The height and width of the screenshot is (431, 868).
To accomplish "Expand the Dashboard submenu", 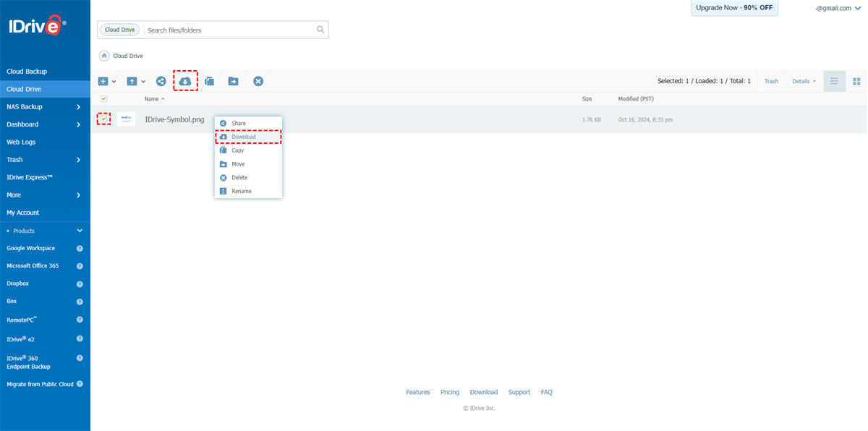I will coord(78,124).
